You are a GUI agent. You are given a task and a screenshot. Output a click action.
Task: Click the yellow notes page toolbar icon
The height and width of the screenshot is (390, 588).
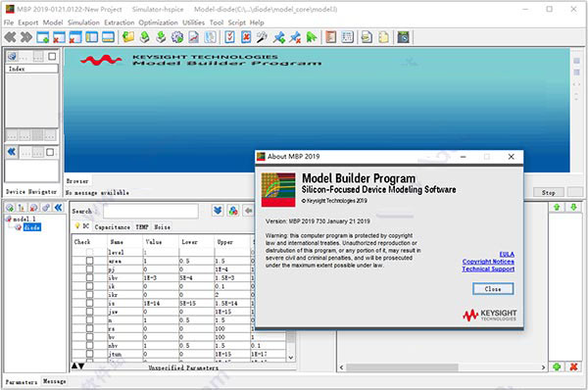(x=383, y=37)
